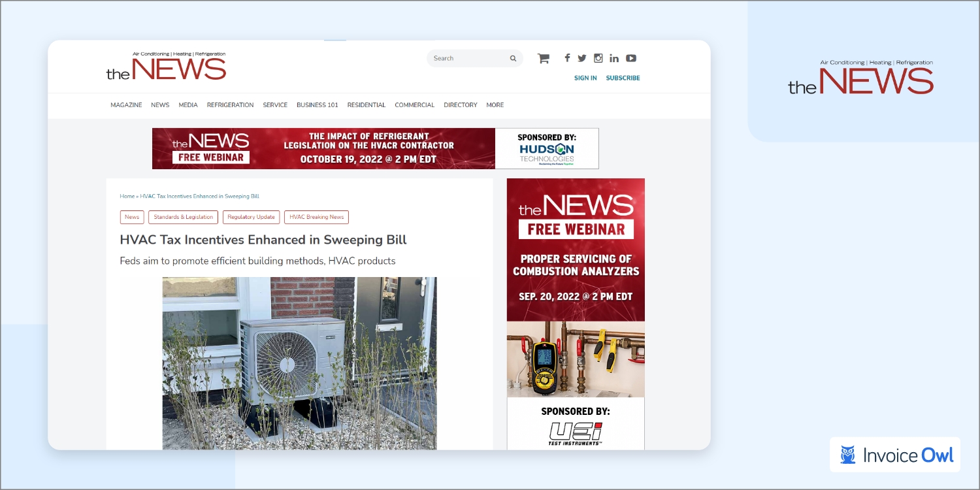Click the SUBSCRIBE link
The image size is (980, 490).
coord(623,78)
